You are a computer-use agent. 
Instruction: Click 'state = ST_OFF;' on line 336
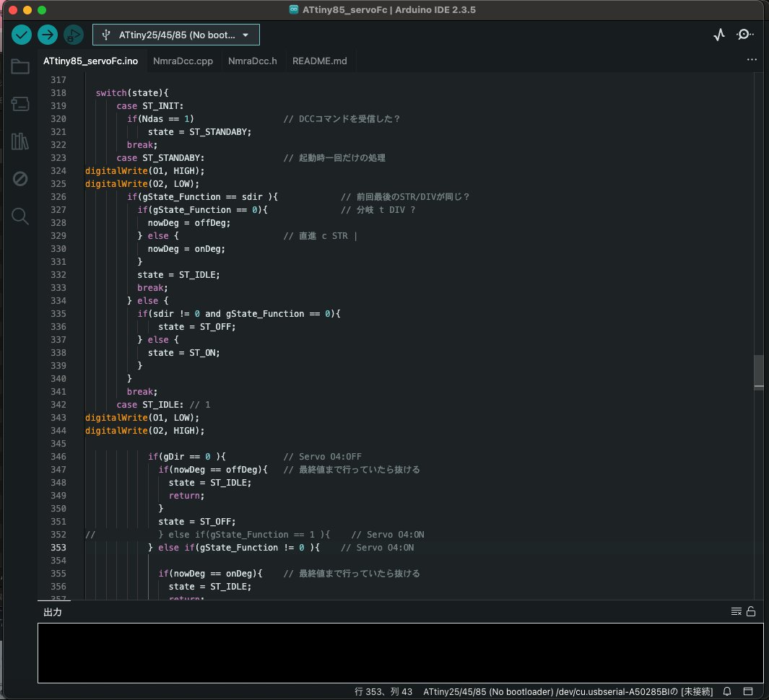196,326
